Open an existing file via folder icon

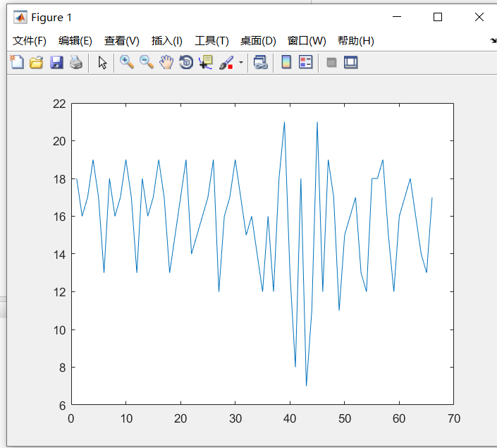point(37,62)
